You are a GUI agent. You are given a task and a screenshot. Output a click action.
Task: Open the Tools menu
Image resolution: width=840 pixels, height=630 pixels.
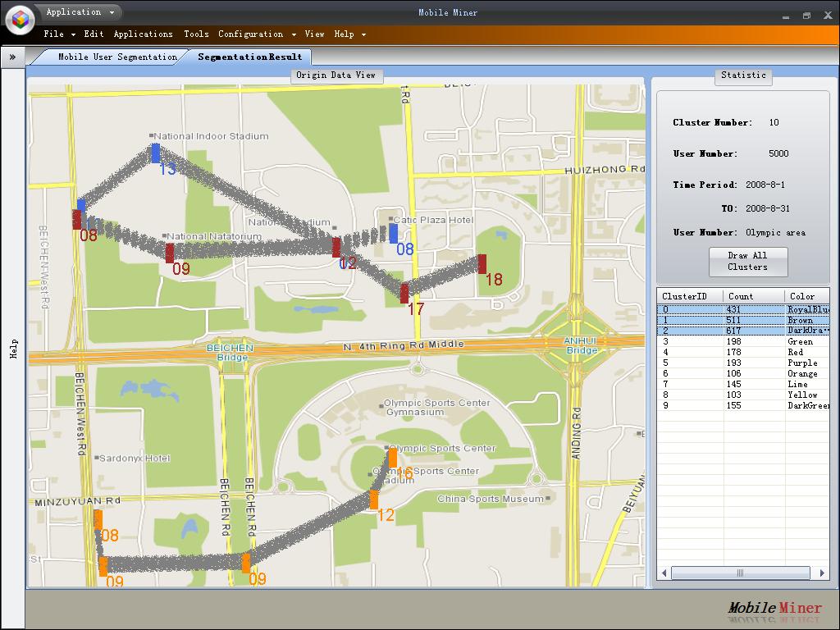coord(196,34)
